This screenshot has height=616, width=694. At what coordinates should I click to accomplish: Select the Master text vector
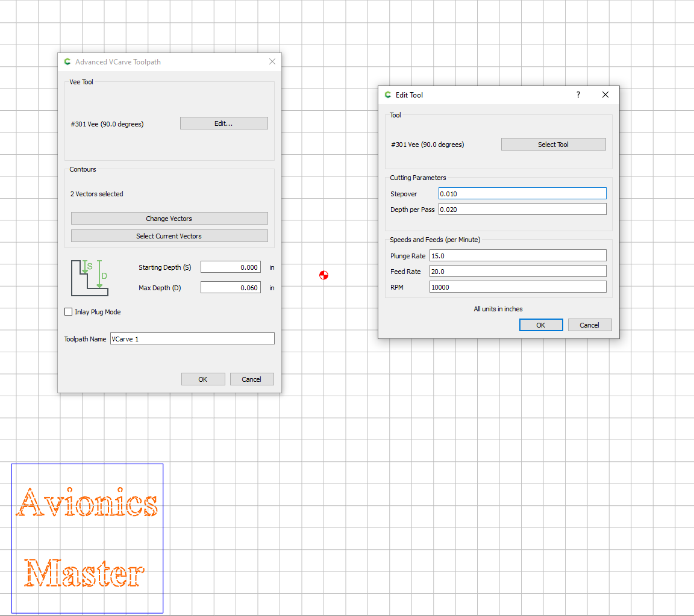(x=84, y=573)
